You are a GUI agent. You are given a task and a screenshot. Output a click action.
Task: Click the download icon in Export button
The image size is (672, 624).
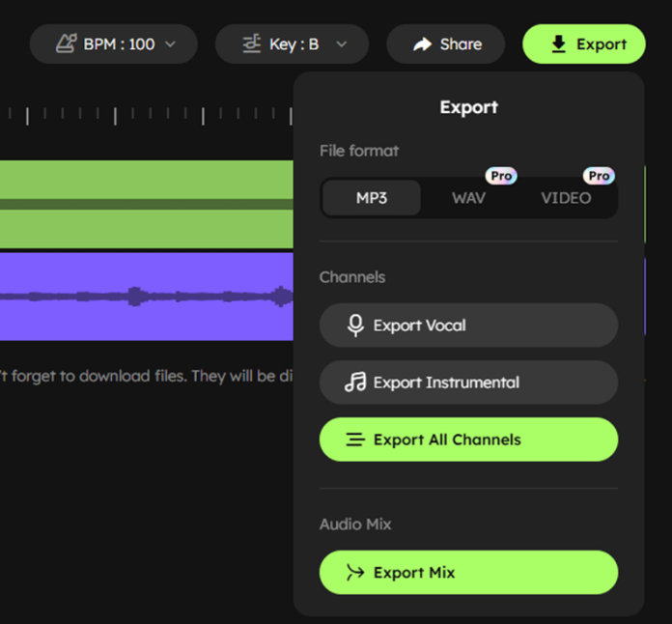(x=558, y=43)
